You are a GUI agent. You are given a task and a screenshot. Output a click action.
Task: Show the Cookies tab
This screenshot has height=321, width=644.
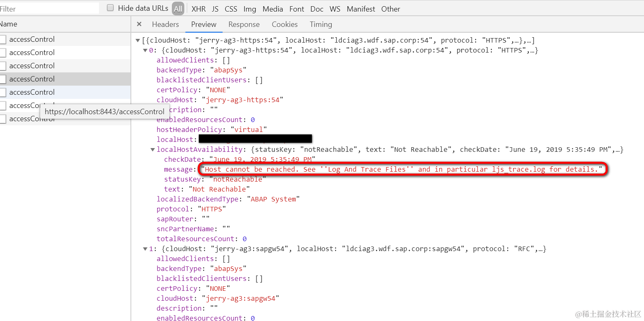click(285, 24)
